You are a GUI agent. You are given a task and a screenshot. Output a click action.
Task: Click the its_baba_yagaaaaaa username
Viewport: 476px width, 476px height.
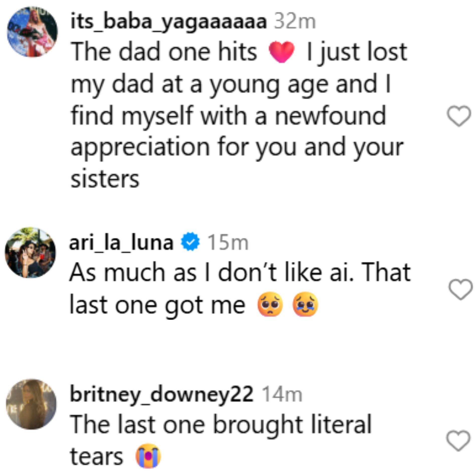click(x=168, y=22)
